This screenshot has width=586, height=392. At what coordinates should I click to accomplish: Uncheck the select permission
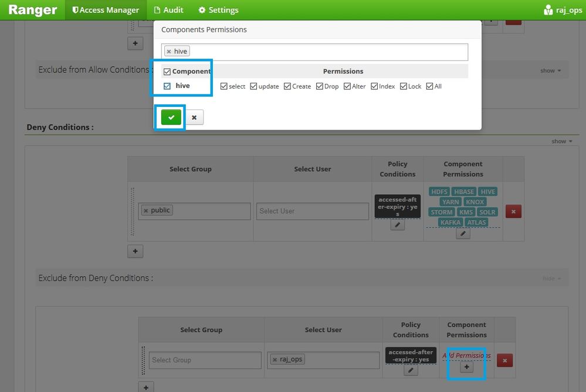coord(224,86)
